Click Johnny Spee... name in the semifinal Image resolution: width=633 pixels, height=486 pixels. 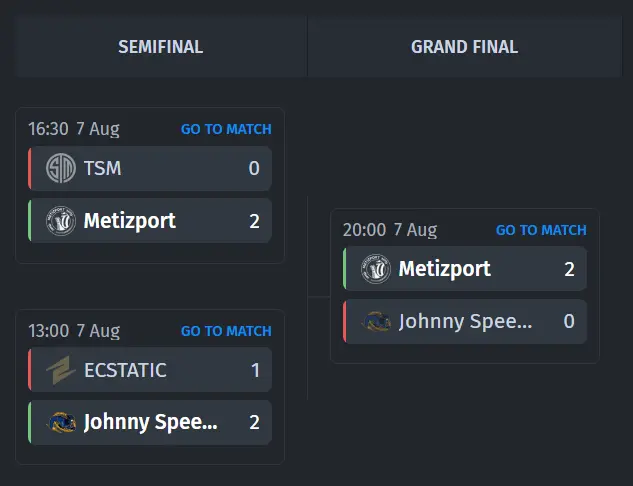(151, 422)
